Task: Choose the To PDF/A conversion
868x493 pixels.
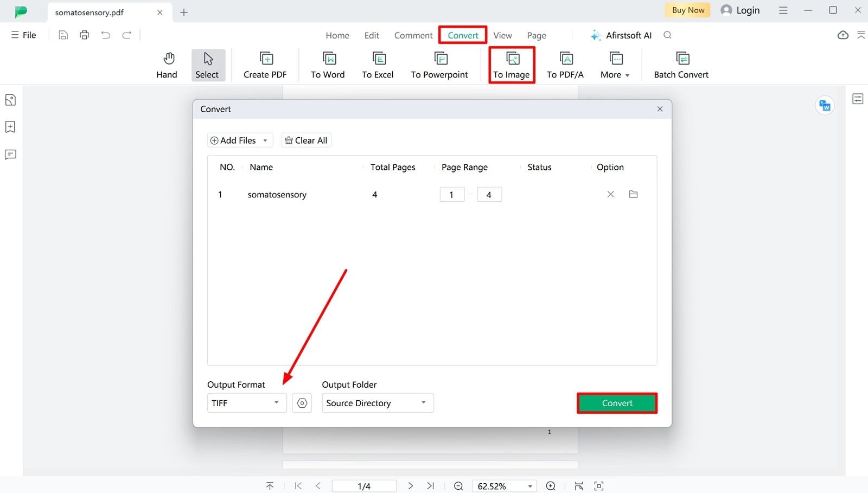Action: tap(565, 66)
